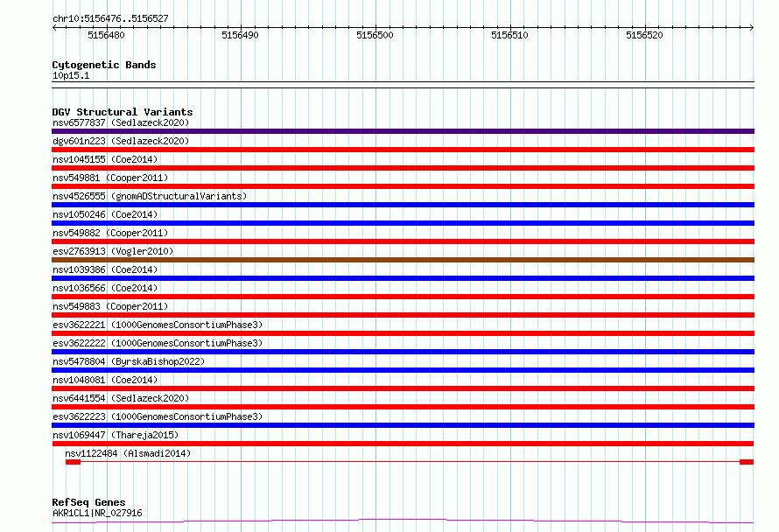Open the dgv601n223 variant label
Viewport: 779px width, 532px height.
point(119,141)
